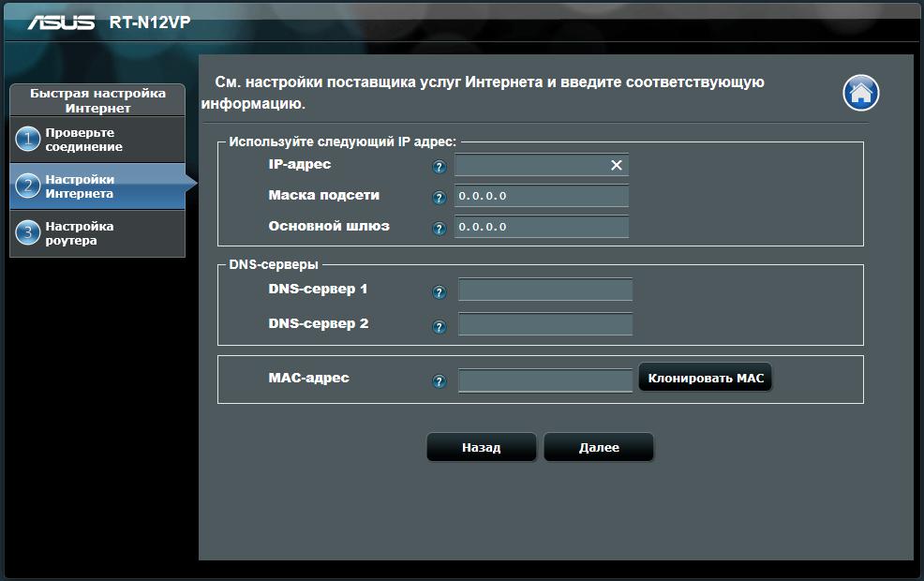Click help icon next to IP-адрес

tap(439, 167)
